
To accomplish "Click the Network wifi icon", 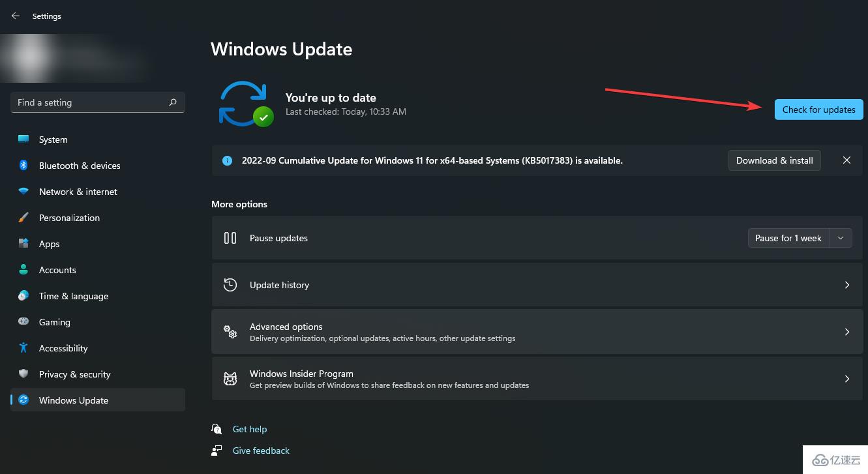I will 23,192.
